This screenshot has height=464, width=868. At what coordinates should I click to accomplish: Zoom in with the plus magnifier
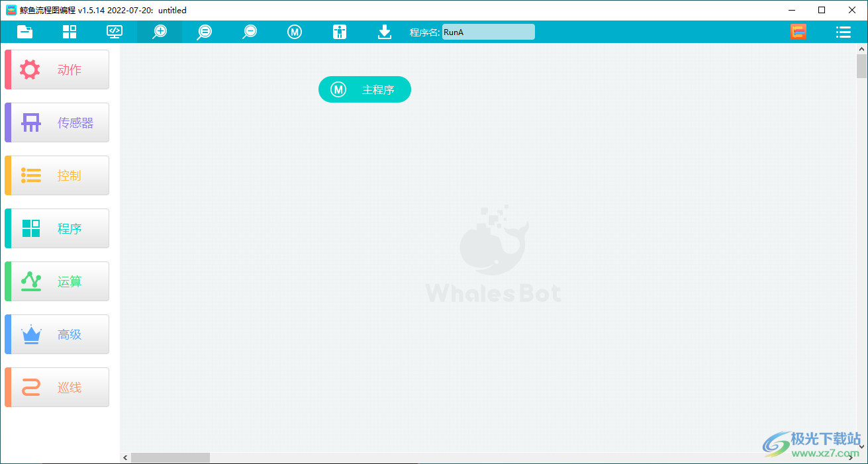click(160, 32)
